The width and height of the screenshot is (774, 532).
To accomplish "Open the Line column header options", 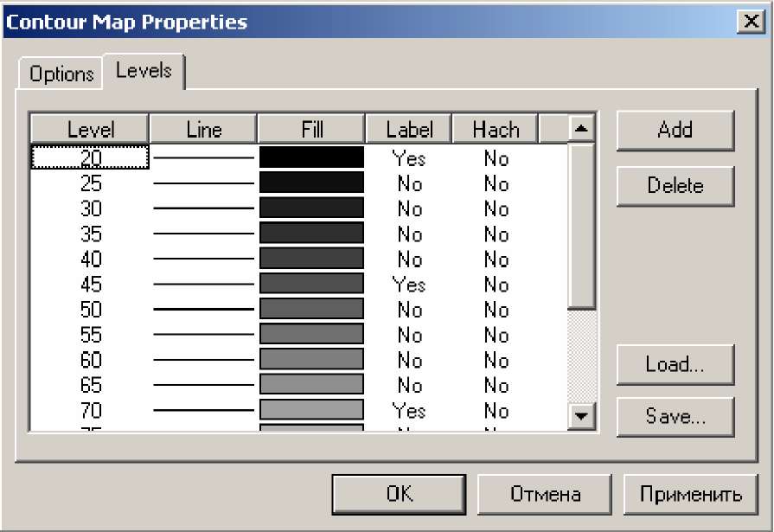I will pos(203,130).
